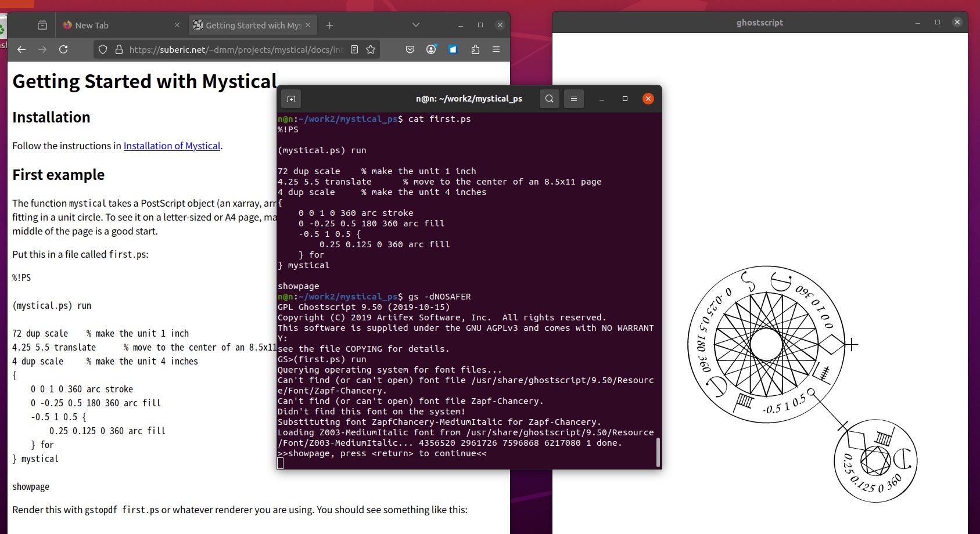Click the terminal search icon
Image resolution: width=980 pixels, height=534 pixels.
tap(549, 99)
